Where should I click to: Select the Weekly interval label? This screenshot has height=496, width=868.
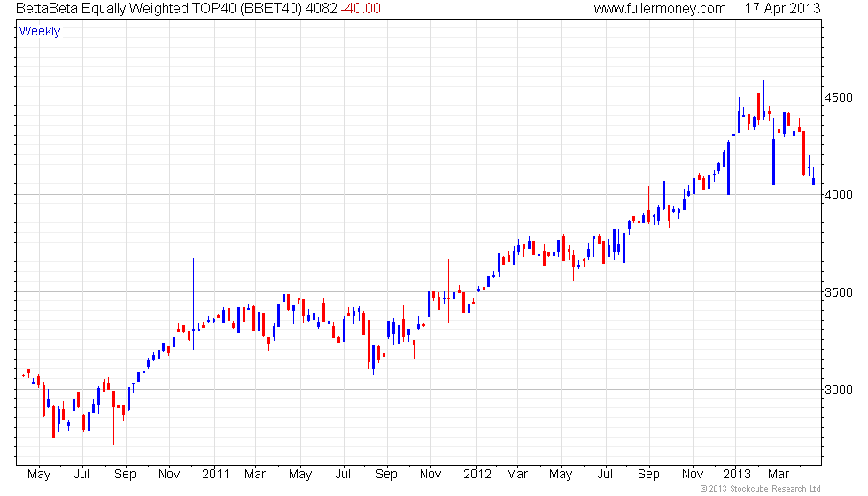40,32
